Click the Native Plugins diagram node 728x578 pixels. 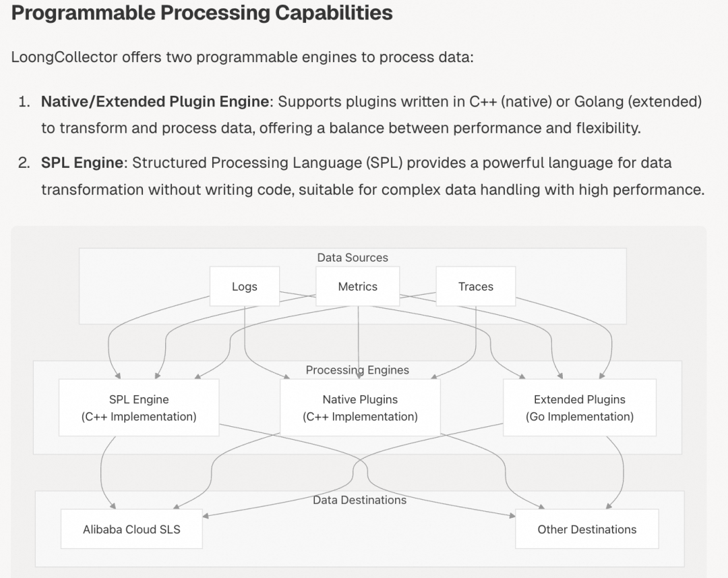(x=360, y=408)
